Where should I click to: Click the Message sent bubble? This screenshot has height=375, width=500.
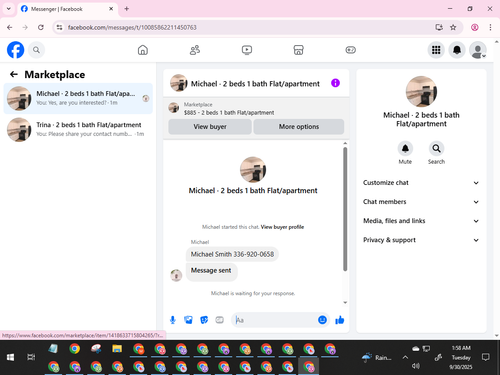(211, 272)
